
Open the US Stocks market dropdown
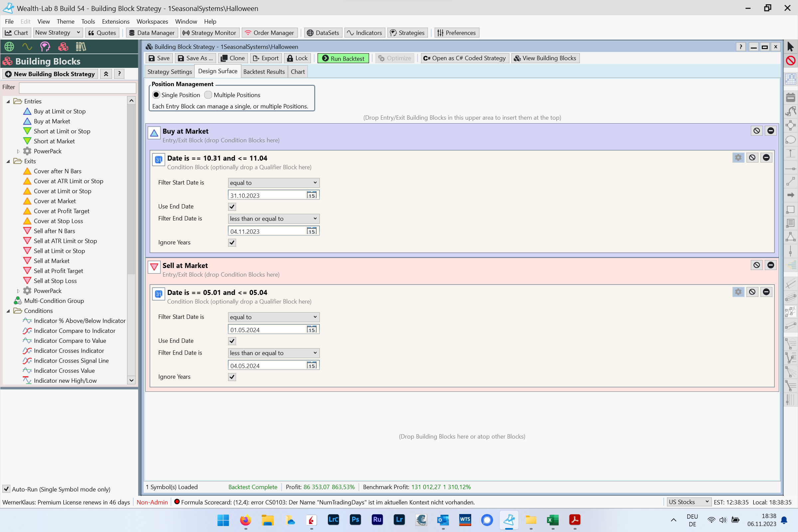pyautogui.click(x=689, y=502)
